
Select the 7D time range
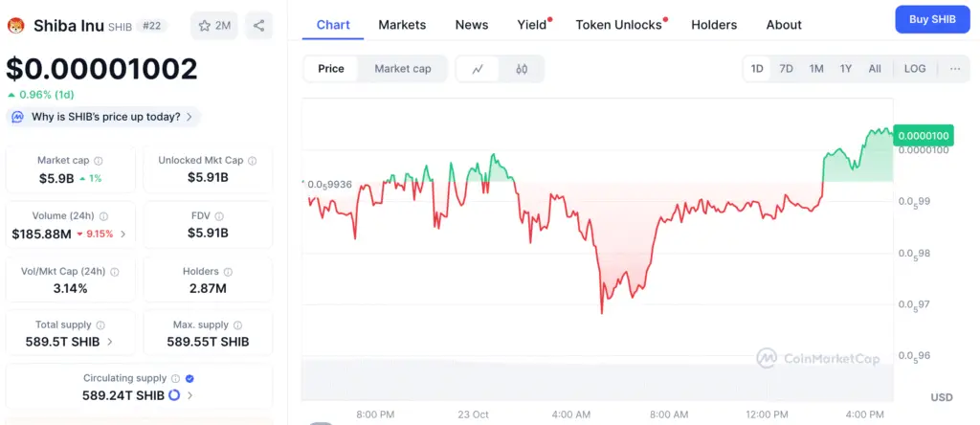pyautogui.click(x=786, y=69)
